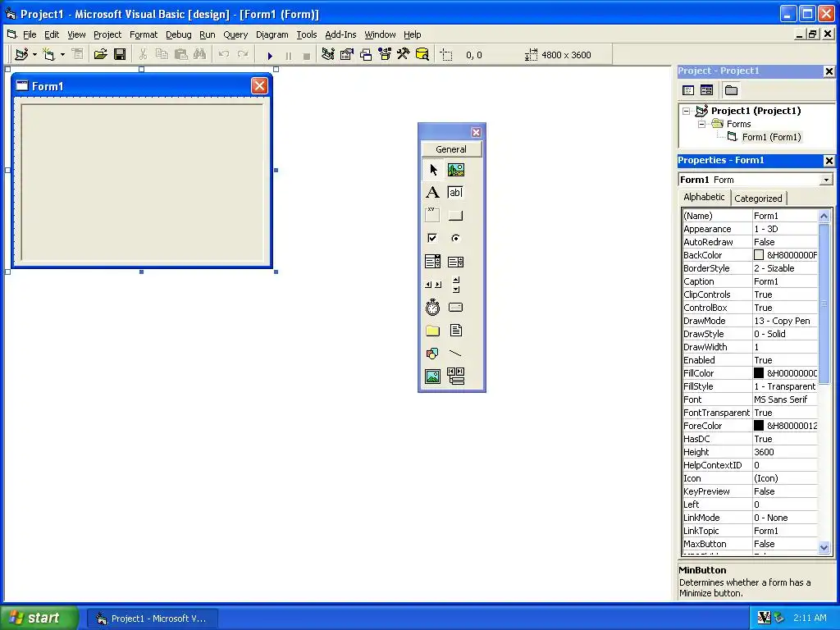The width and height of the screenshot is (840, 630).
Task: Open the Object Browser toolbar icon
Action: [x=385, y=54]
